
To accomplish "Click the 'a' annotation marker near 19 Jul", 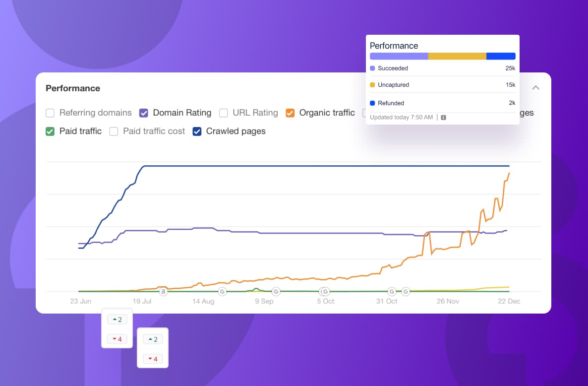I will (163, 292).
